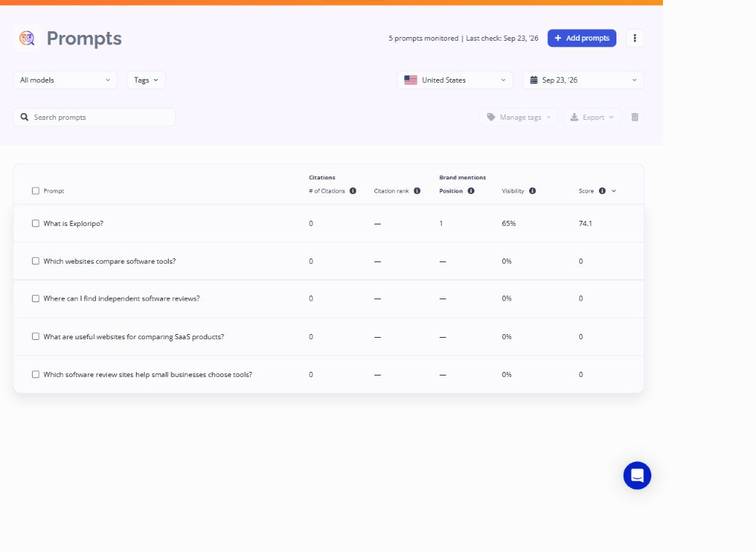This screenshot has height=552, width=756.
Task: Open the chat support bubble
Action: [637, 476]
